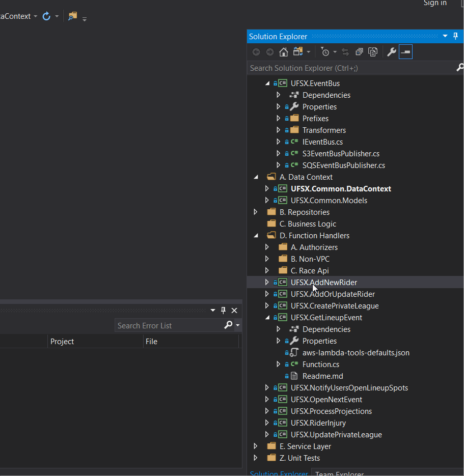Expand the B. Repositories folder
Image resolution: width=464 pixels, height=476 pixels.
pos(256,212)
